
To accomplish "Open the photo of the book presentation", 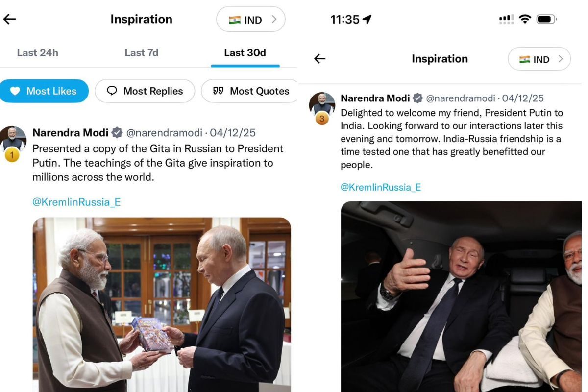I will [x=162, y=304].
